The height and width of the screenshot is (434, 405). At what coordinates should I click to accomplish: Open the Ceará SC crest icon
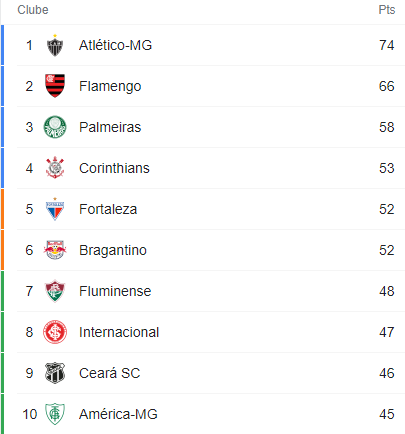click(55, 373)
